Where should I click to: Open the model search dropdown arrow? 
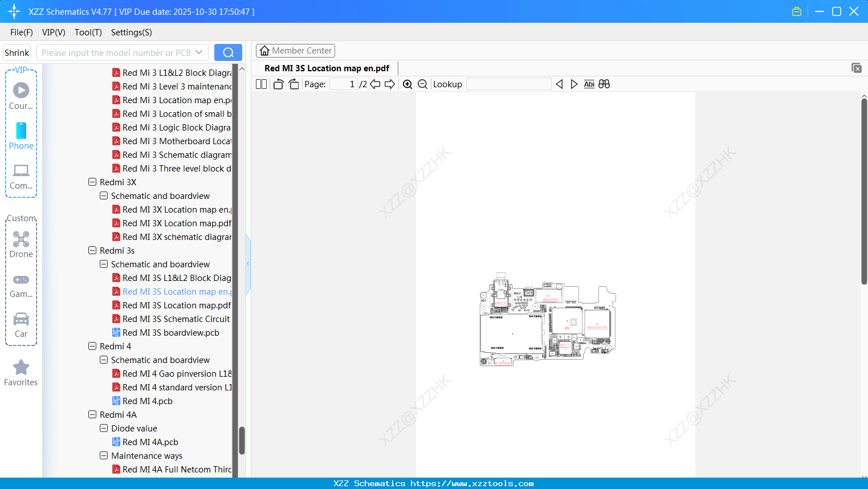point(201,52)
